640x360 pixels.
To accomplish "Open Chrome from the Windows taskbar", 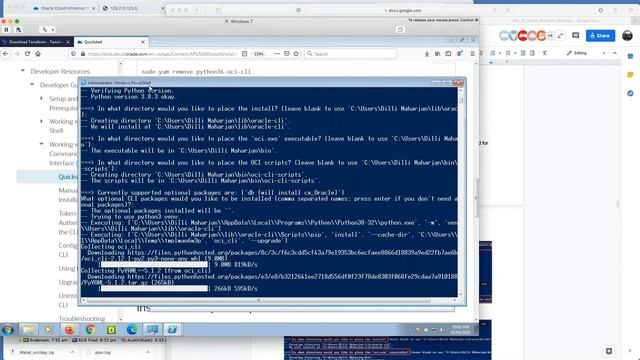I will click(90, 329).
